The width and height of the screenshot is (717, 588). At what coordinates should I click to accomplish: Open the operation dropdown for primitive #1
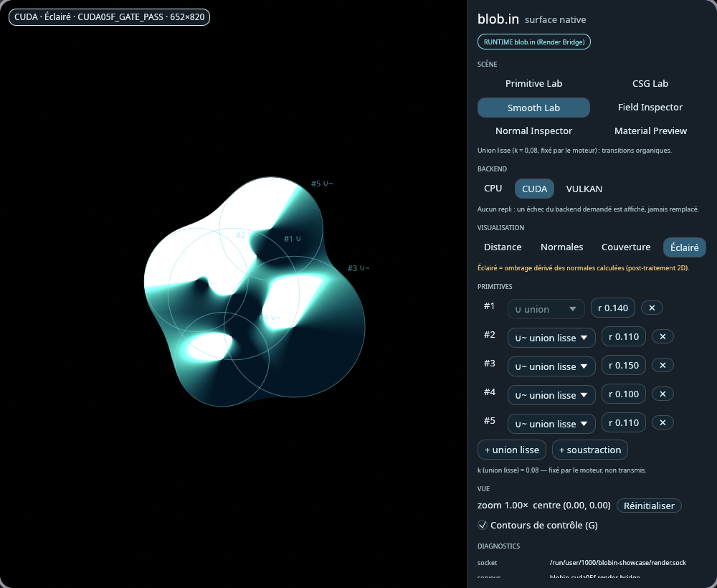coord(546,309)
